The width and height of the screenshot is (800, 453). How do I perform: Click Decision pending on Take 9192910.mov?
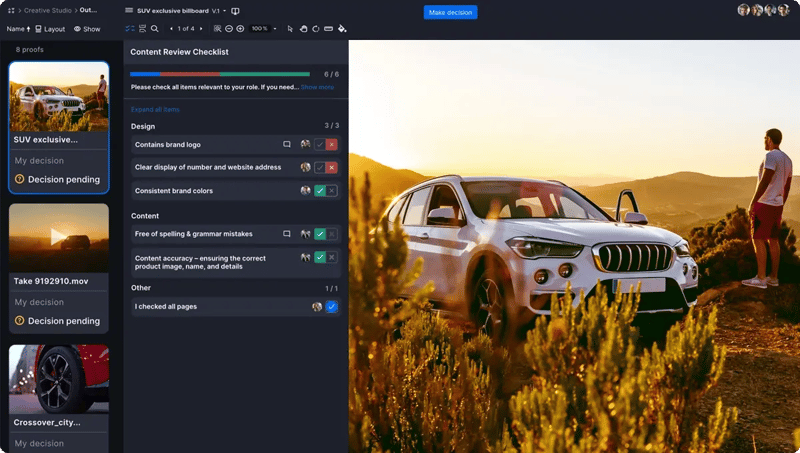point(58,320)
